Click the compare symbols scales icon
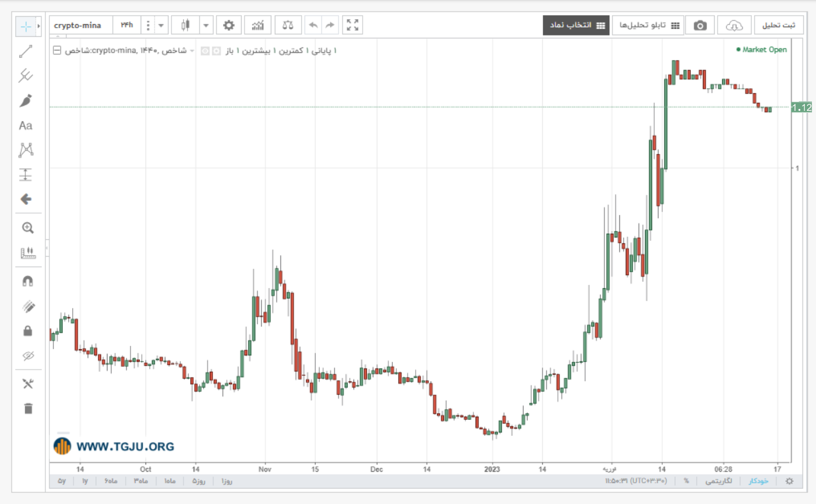The image size is (816, 504). click(288, 25)
